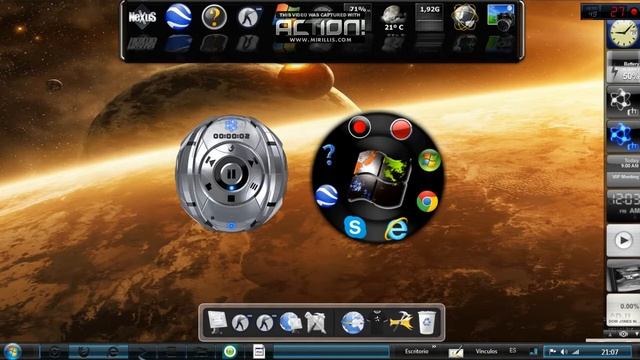The width and height of the screenshot is (640, 360).
Task: Click the RAM meter showing 1,92G
Action: point(429,18)
